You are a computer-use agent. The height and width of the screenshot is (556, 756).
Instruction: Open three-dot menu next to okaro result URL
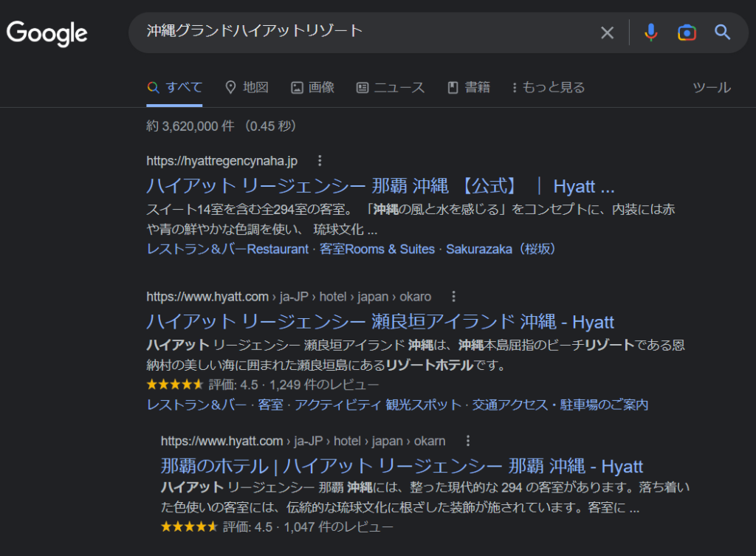tap(453, 296)
